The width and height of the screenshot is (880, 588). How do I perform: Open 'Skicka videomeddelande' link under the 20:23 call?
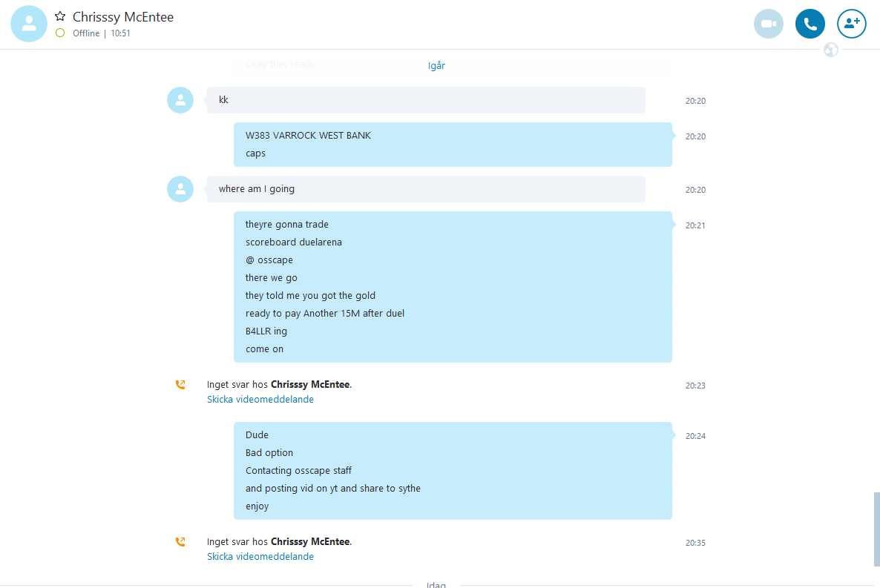pos(260,400)
